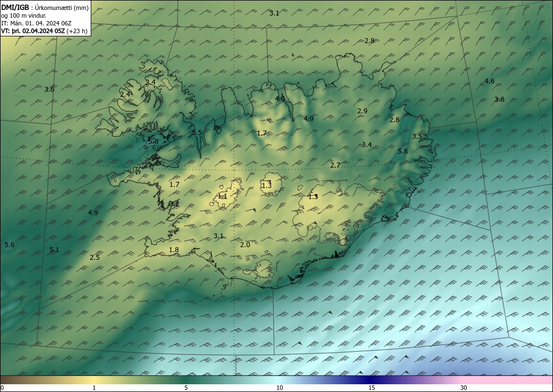Screen dimensions: 553x392
Task: Click the 2.5 value label
Action: tap(95, 258)
